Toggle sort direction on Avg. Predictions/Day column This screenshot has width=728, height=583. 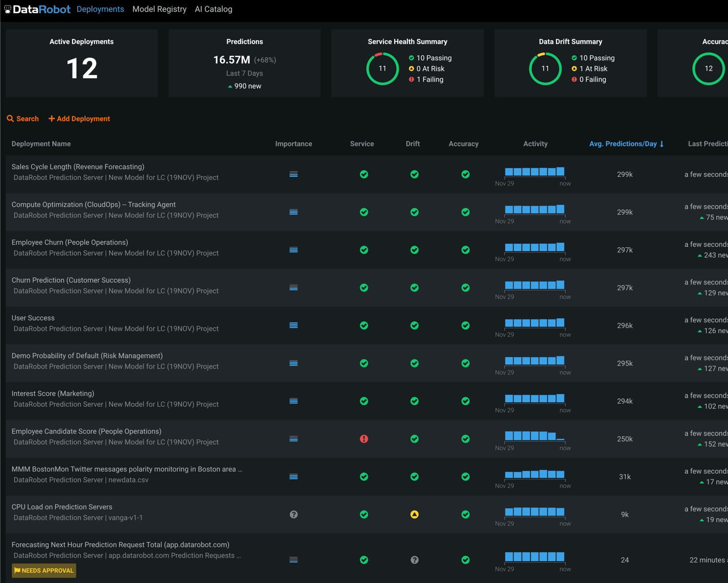coord(626,144)
